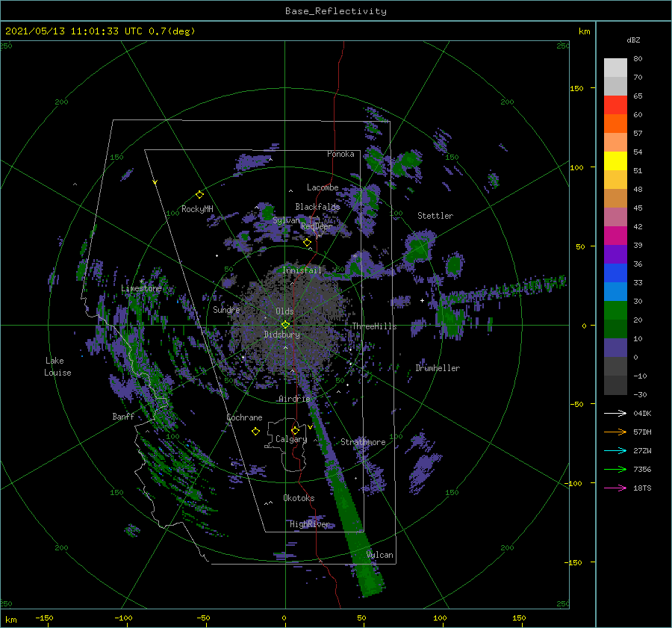Click the Drumheller city label
The height and width of the screenshot is (628, 672).
click(x=438, y=368)
